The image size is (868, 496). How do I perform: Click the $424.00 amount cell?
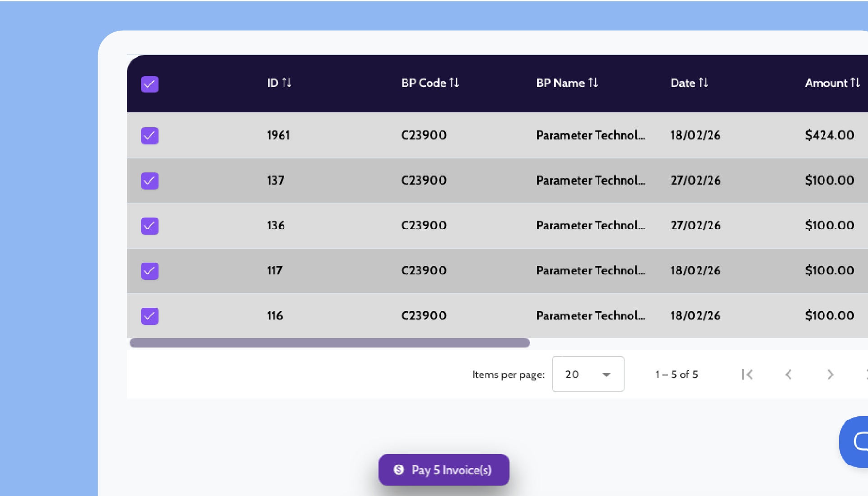(829, 135)
